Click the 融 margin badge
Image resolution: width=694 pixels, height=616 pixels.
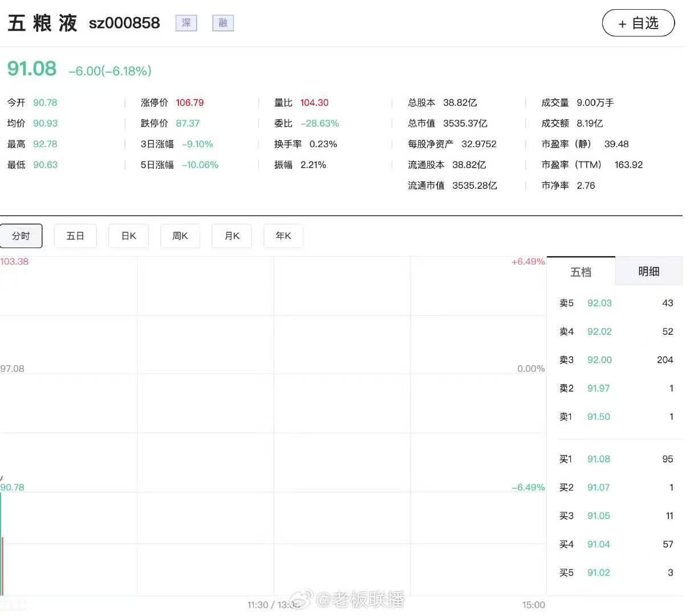pos(223,23)
